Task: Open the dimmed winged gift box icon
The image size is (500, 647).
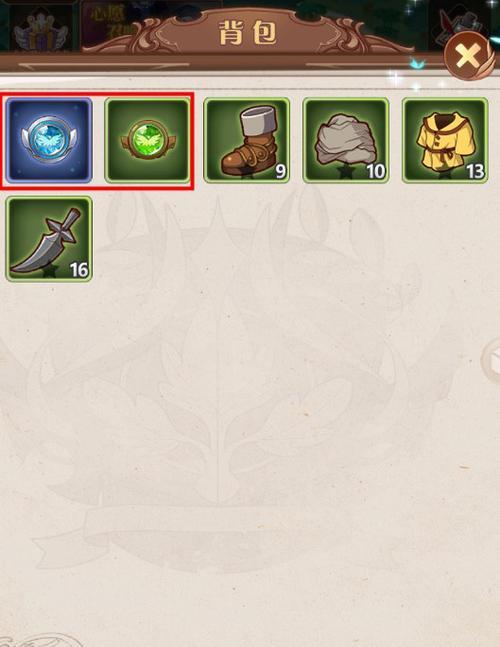Action: 40,30
